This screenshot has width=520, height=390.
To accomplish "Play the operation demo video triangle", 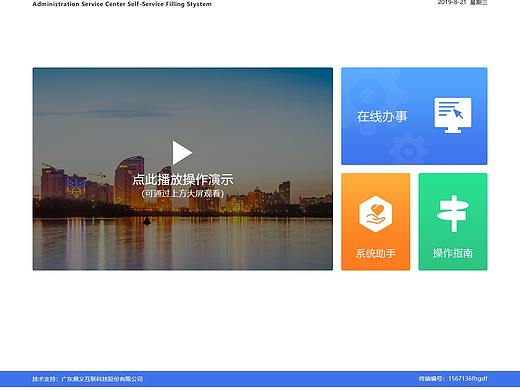I will [x=182, y=153].
